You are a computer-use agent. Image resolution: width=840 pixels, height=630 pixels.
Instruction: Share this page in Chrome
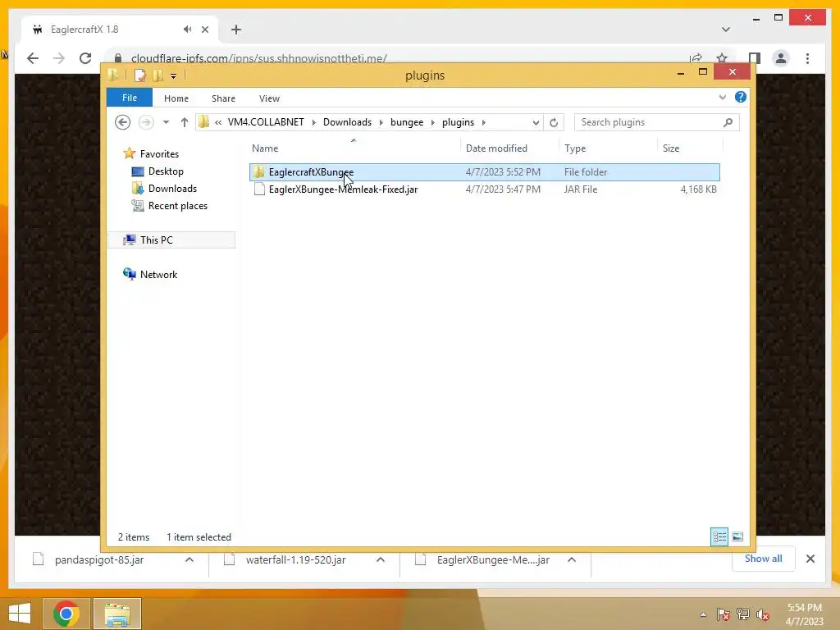point(696,58)
